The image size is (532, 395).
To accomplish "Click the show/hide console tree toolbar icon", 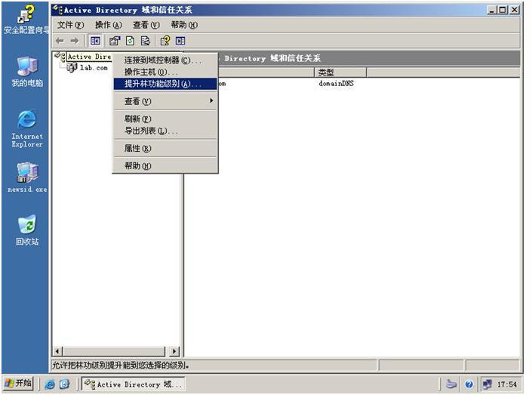I will [x=96, y=41].
